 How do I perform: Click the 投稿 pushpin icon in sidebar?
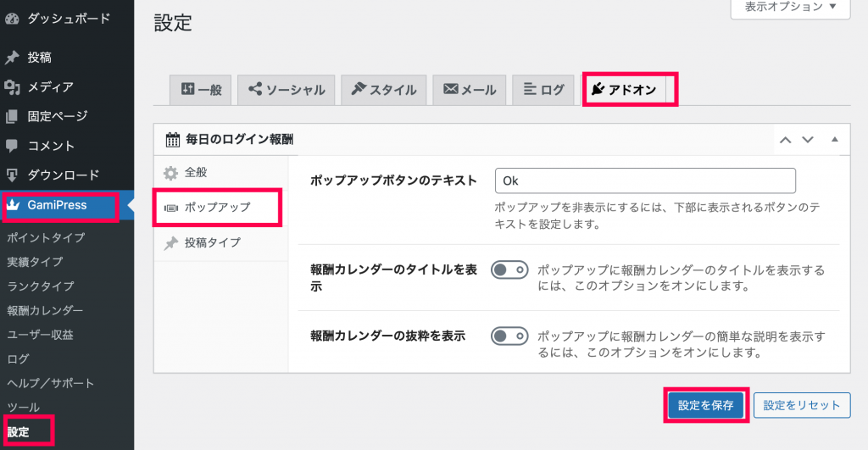tap(12, 58)
